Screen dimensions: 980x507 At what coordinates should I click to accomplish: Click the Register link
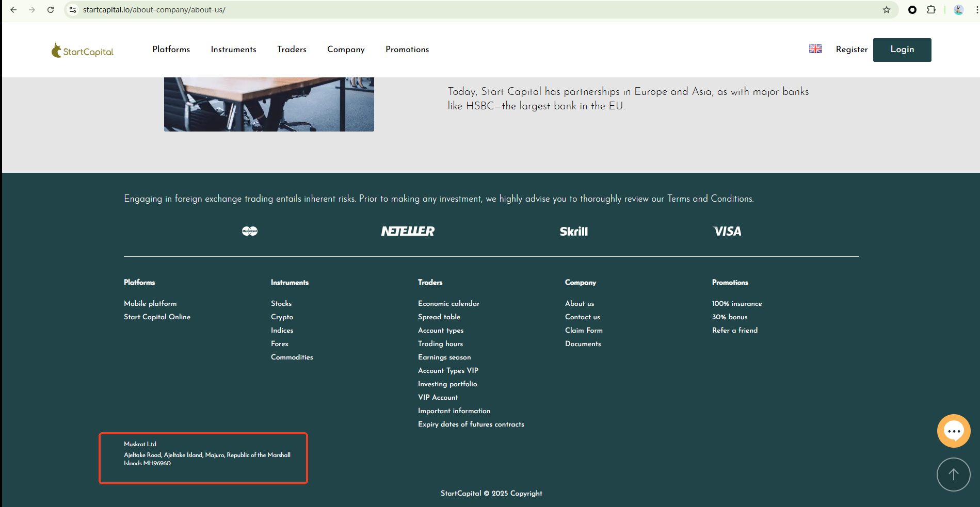[x=852, y=50]
